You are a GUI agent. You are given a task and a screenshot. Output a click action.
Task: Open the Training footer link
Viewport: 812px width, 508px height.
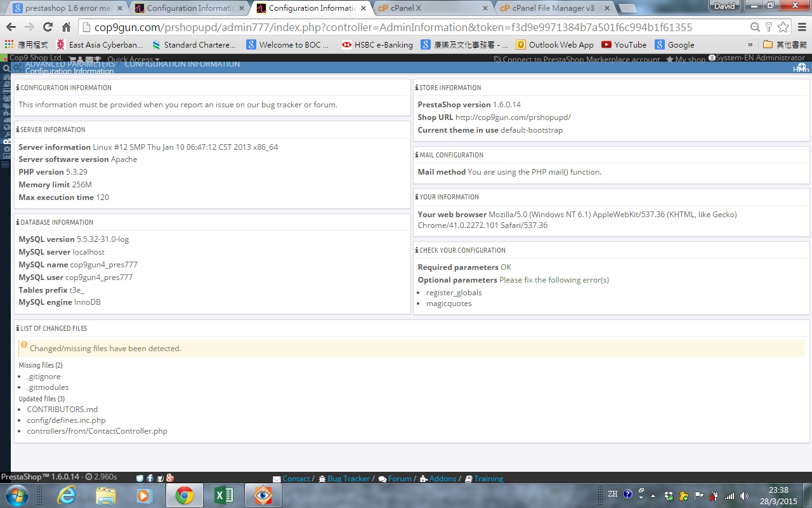tap(484, 479)
